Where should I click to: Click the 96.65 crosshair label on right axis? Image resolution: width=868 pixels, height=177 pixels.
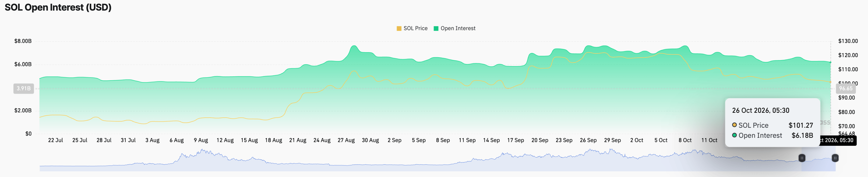click(846, 88)
